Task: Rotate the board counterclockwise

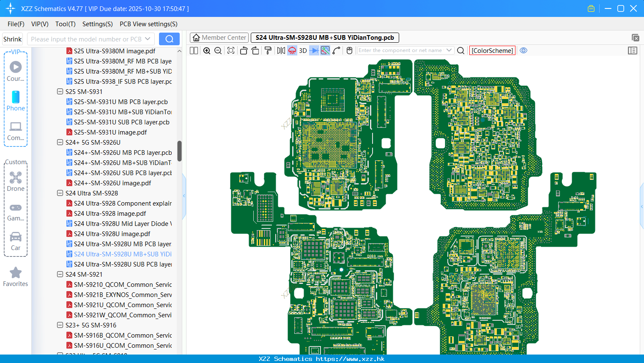Action: click(244, 50)
